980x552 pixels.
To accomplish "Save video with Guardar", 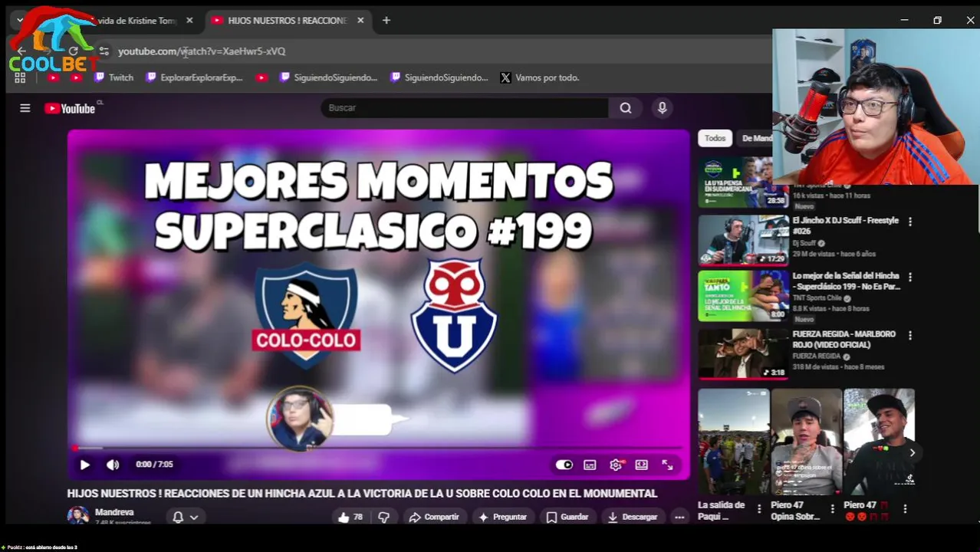I will click(567, 517).
